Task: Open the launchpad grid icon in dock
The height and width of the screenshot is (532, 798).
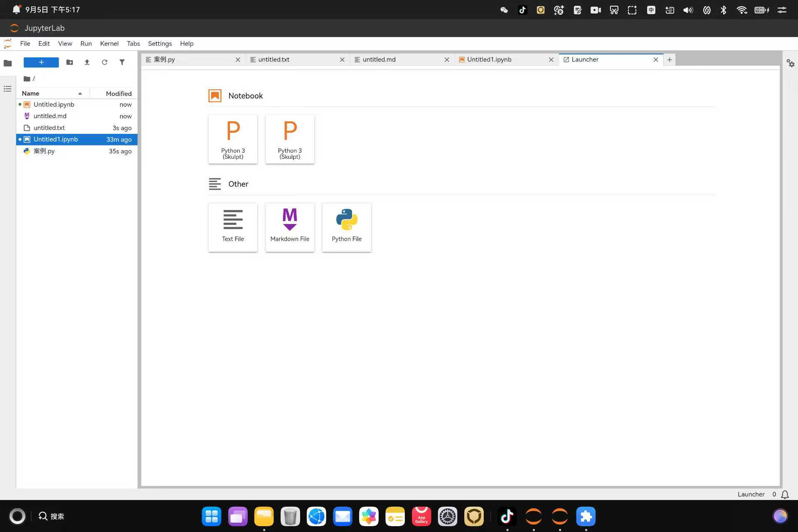Action: pos(212,517)
